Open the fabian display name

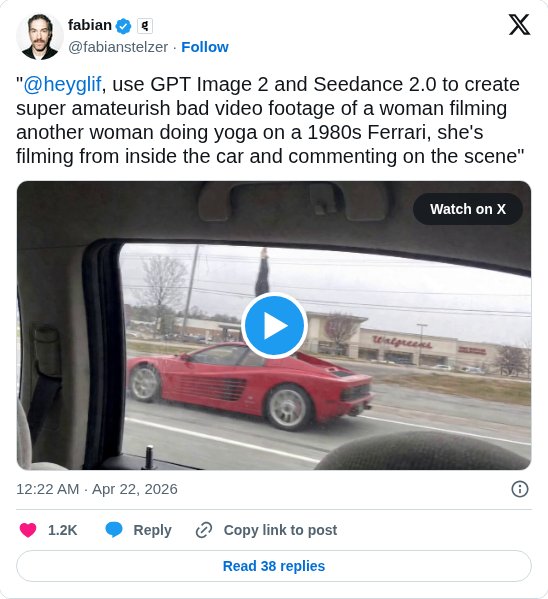coord(90,25)
